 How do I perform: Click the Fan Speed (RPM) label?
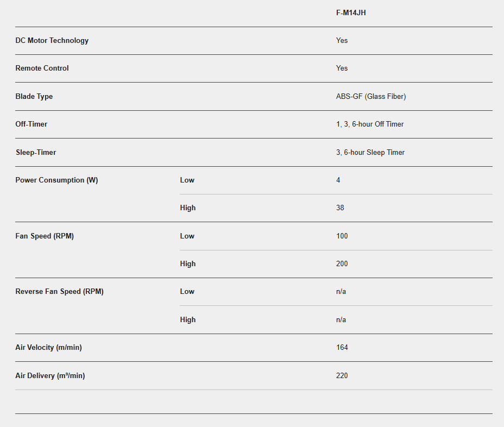(45, 236)
